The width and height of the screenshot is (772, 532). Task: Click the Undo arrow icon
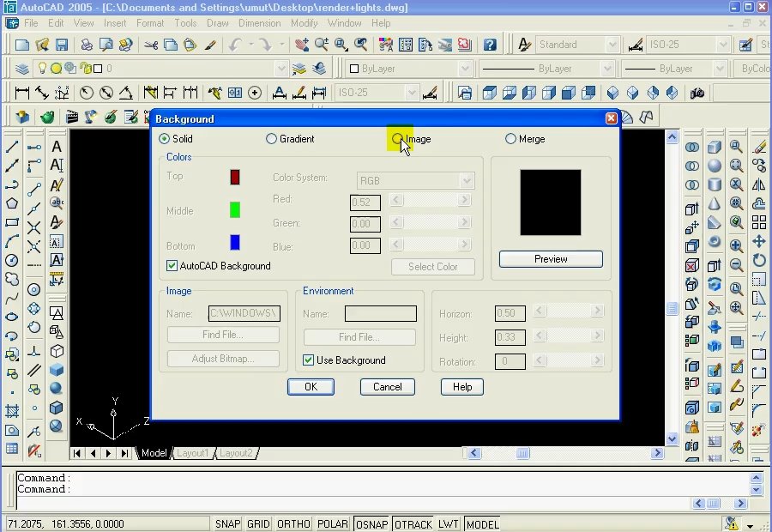coord(235,45)
